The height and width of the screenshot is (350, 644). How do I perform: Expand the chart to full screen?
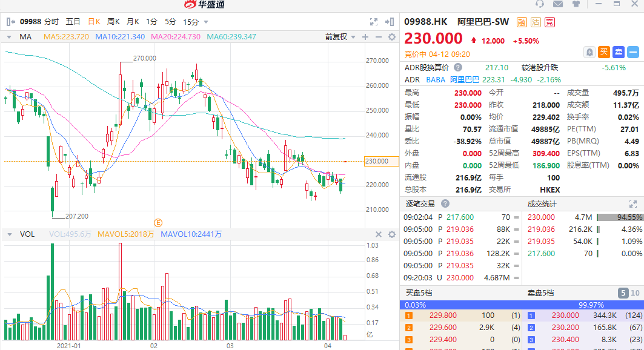374,22
